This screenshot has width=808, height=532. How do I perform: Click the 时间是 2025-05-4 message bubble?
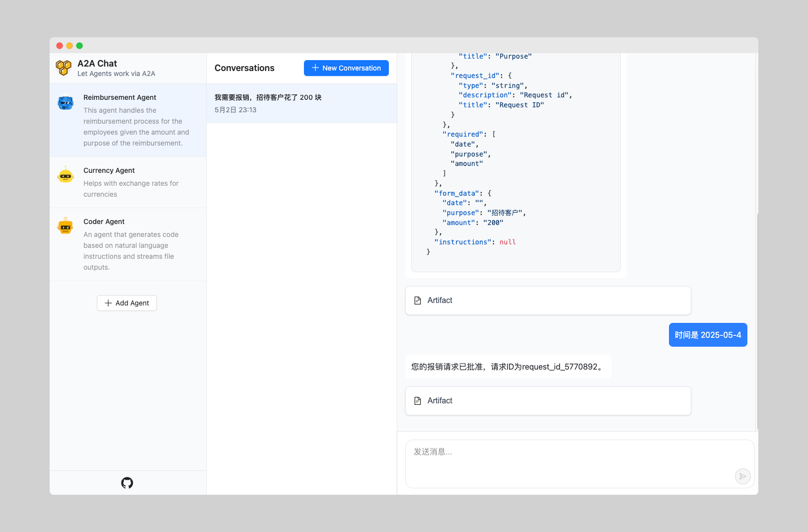coord(708,335)
